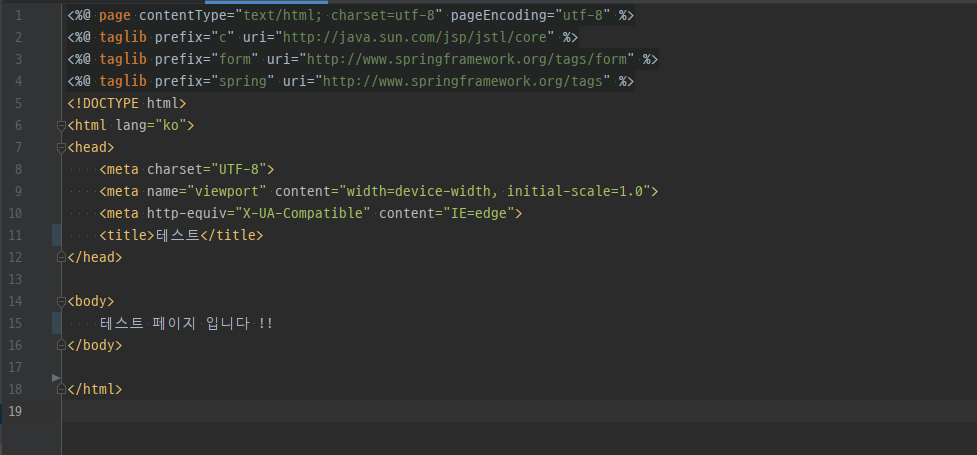This screenshot has height=455, width=977.
Task: Click the closing </html> tag text
Action: [95, 389]
